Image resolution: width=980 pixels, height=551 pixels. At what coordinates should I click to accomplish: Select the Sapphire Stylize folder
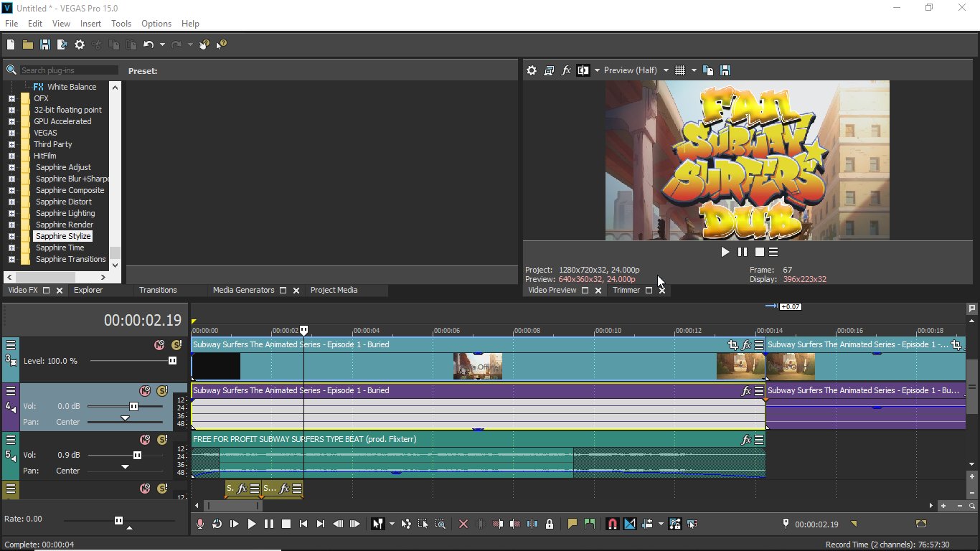(x=63, y=236)
